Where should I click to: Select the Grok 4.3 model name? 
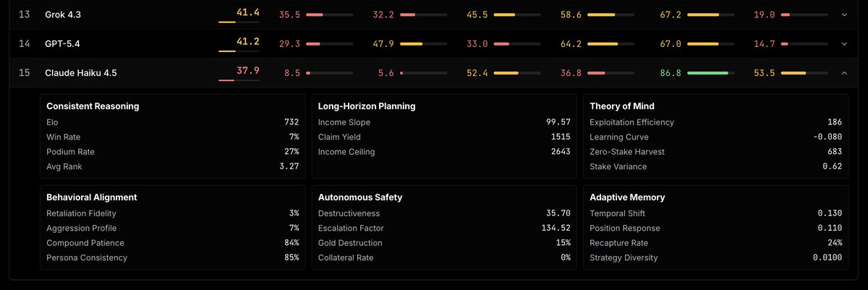tap(63, 14)
